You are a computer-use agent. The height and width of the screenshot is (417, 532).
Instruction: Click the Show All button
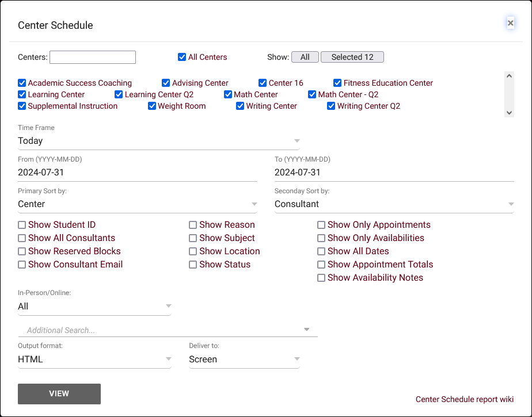(x=305, y=57)
